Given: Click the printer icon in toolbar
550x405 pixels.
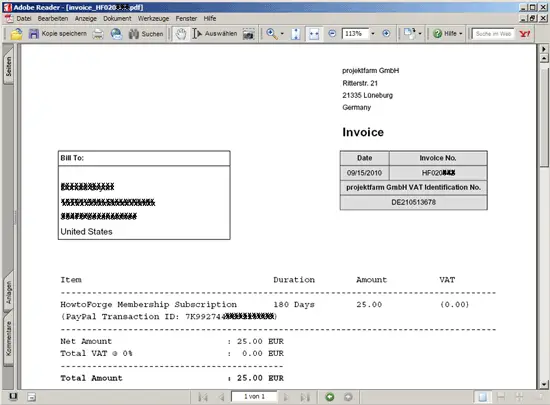Looking at the screenshot, I should click(x=98, y=34).
